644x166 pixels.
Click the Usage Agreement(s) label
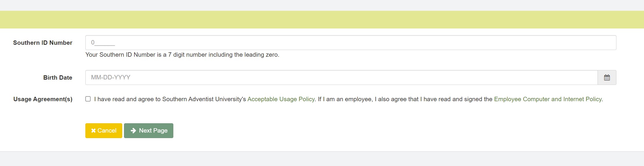43,99
